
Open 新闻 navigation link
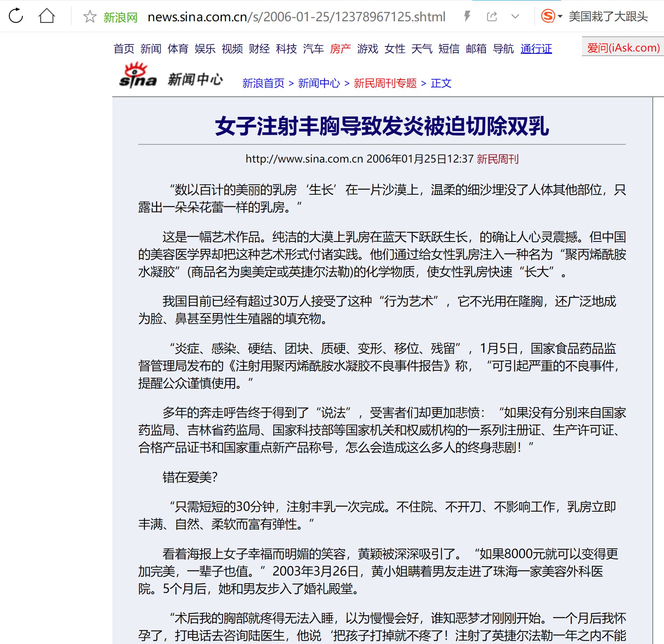coord(151,49)
